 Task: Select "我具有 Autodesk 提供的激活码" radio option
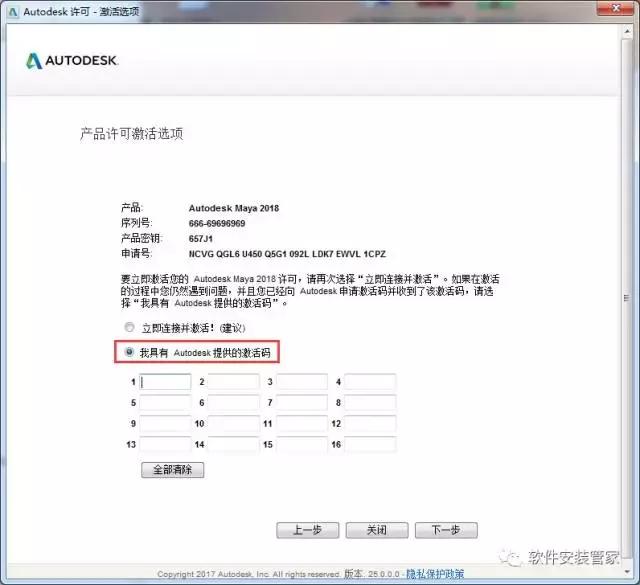click(x=128, y=352)
